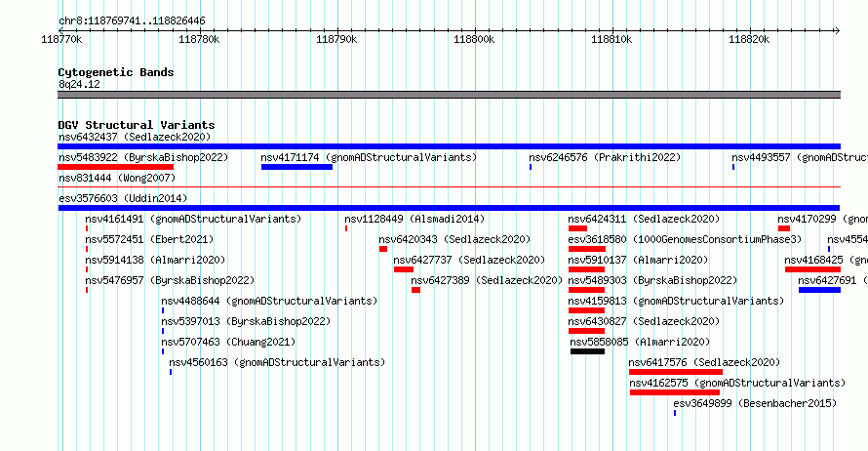
Task: Open the nsv5483922 (ByrskaBishop2022) label
Action: pyautogui.click(x=143, y=157)
